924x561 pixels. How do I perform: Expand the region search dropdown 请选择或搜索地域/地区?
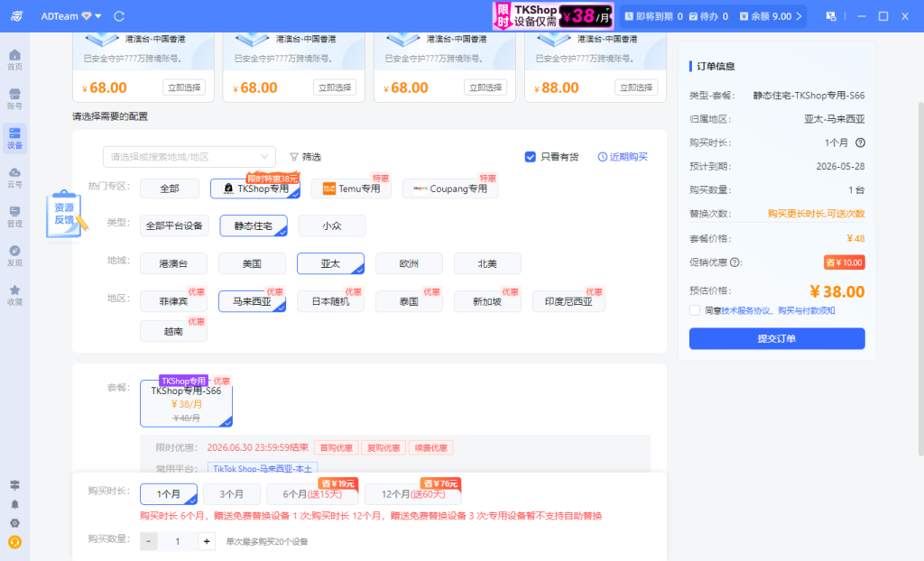click(189, 157)
